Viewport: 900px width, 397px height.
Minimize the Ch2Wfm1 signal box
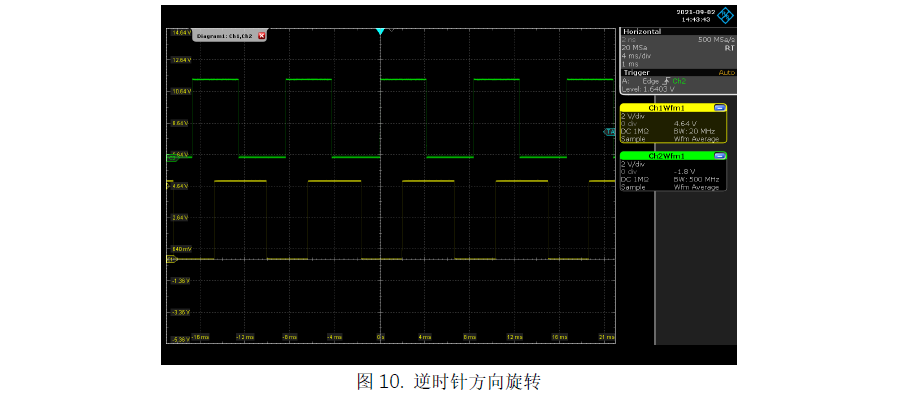[x=719, y=156]
